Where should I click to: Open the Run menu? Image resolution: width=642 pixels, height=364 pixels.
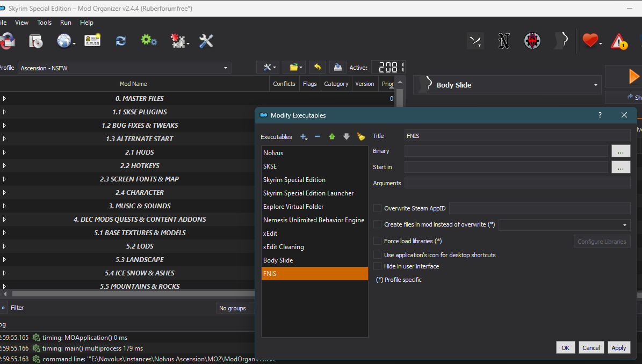(x=66, y=23)
